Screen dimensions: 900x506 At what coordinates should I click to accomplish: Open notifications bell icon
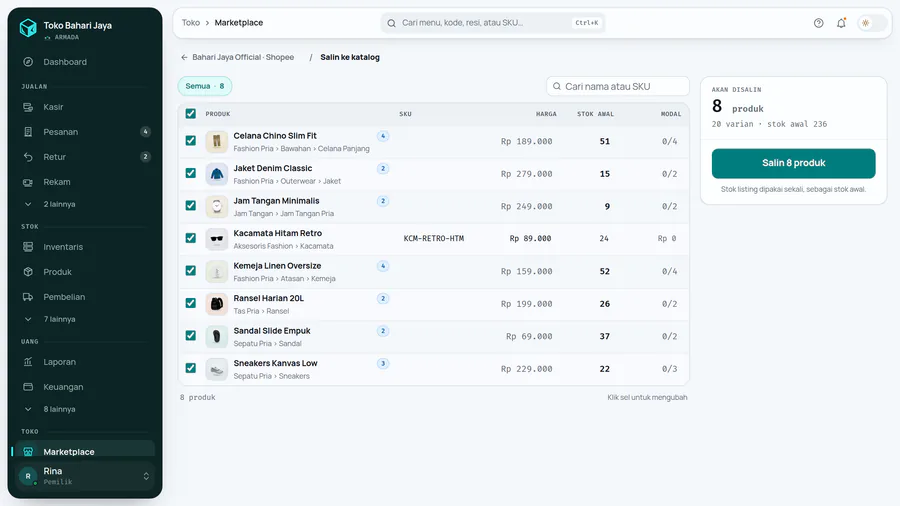(x=841, y=23)
